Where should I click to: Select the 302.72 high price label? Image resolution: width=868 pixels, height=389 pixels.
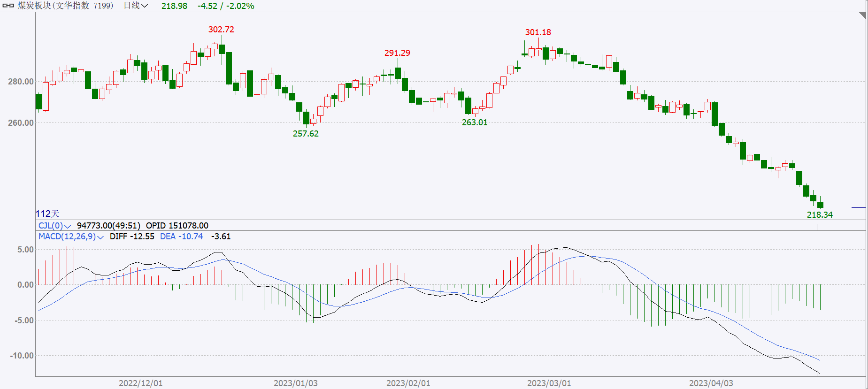point(221,30)
